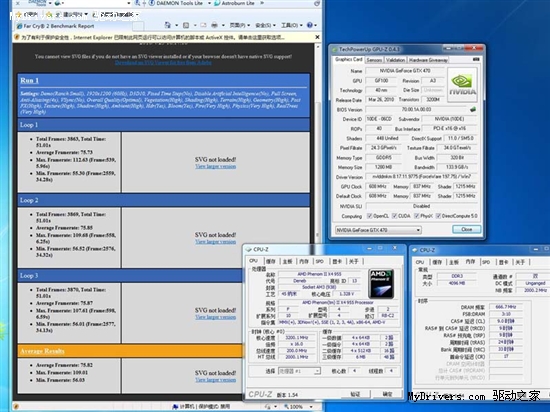550x412 pixels.
Task: Open the NVIDIA GeForce GTX 470 card dropdown
Action: coord(378,230)
